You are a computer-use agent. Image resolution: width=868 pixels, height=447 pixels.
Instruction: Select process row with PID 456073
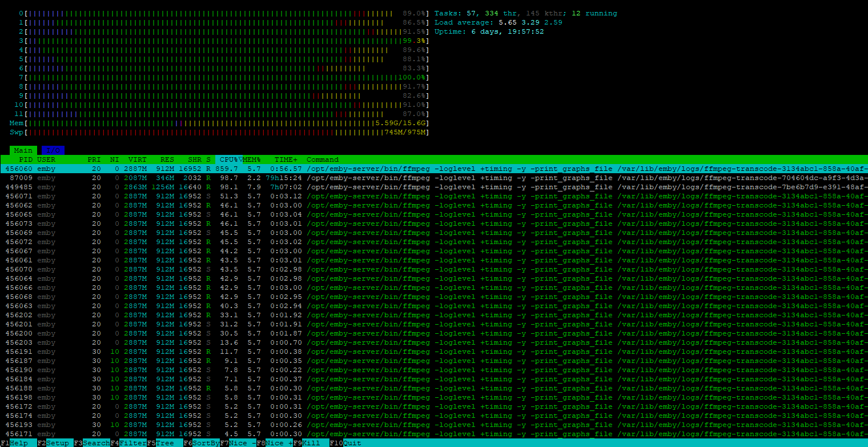point(434,223)
